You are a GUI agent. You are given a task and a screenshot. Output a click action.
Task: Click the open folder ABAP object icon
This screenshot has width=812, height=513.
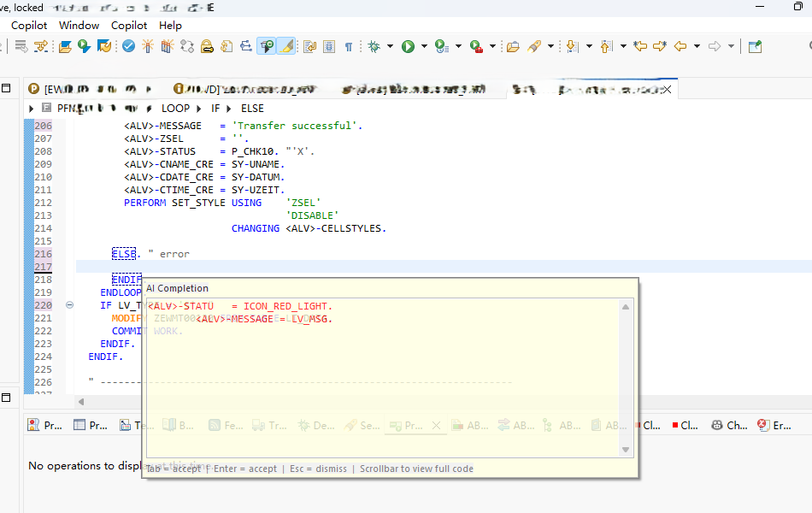(65, 47)
